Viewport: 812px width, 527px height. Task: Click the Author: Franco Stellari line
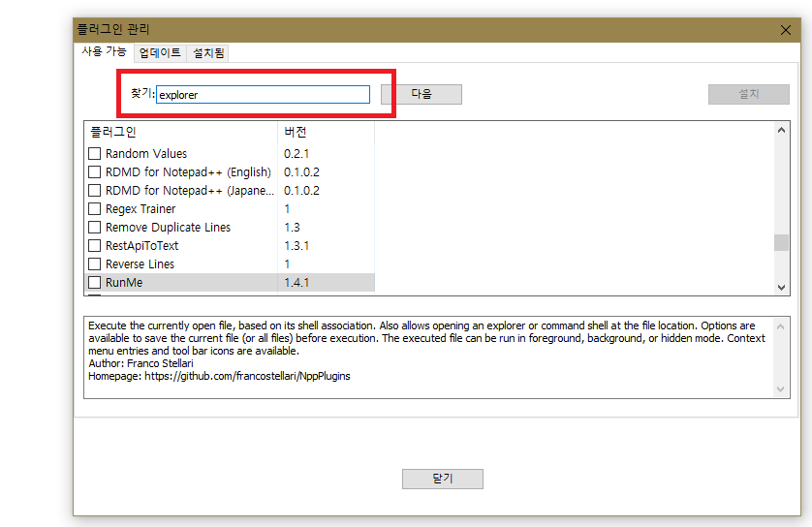tap(141, 363)
